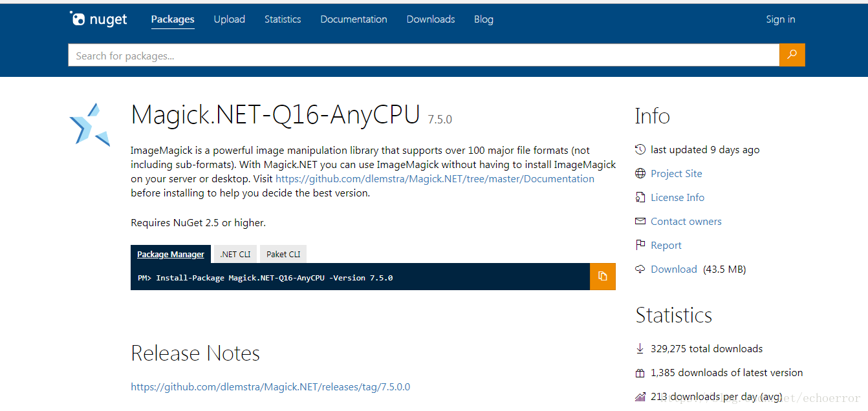Click the text 'Requires NuGet 2.5 or higher.'
The image size is (868, 411).
[198, 222]
